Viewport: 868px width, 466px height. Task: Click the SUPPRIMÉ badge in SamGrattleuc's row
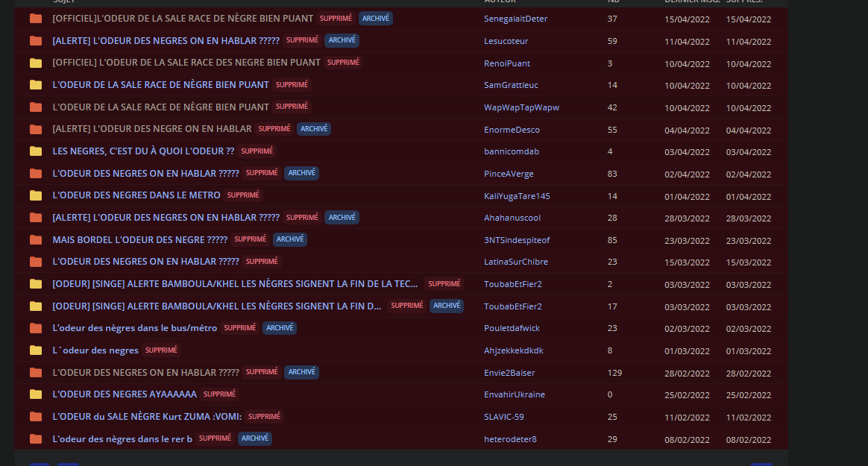pos(292,85)
